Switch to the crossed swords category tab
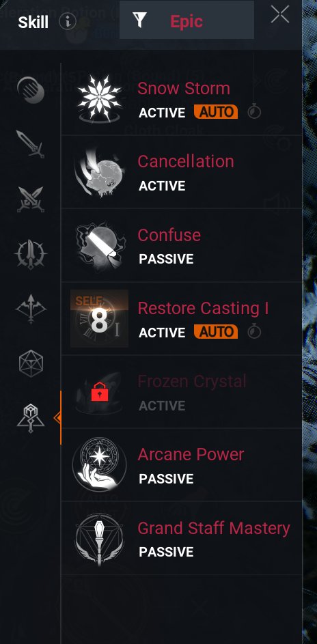Image resolution: width=317 pixels, height=644 pixels. pos(31,199)
